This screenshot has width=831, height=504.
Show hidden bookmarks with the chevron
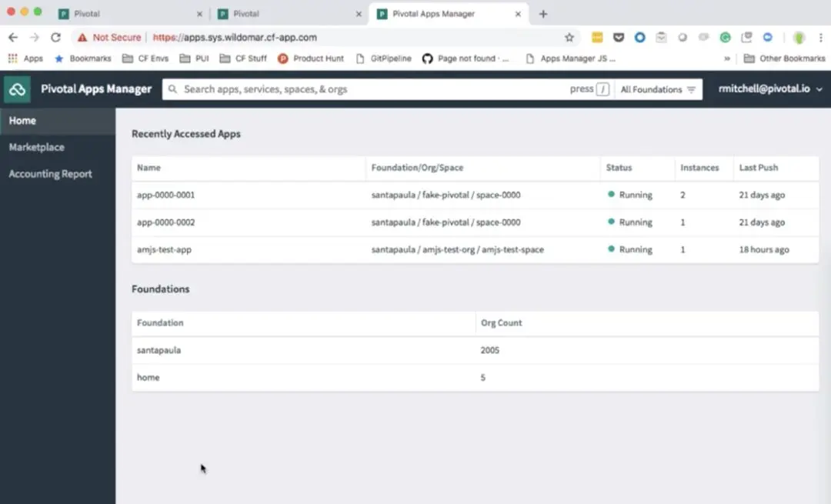(727, 58)
